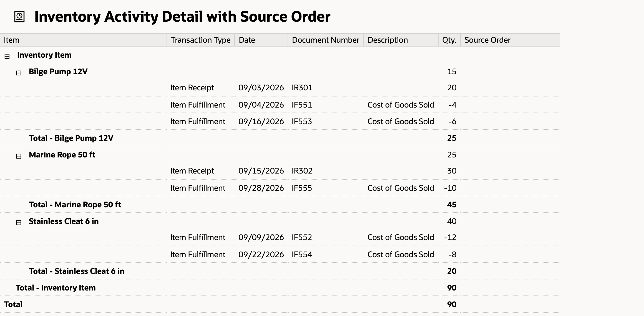Click the Stainless Cleat 6 in item name
The width and height of the screenshot is (644, 316).
(x=64, y=221)
